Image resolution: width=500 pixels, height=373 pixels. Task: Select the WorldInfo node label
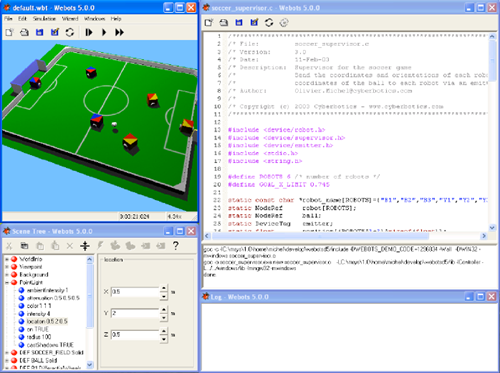coord(31,259)
